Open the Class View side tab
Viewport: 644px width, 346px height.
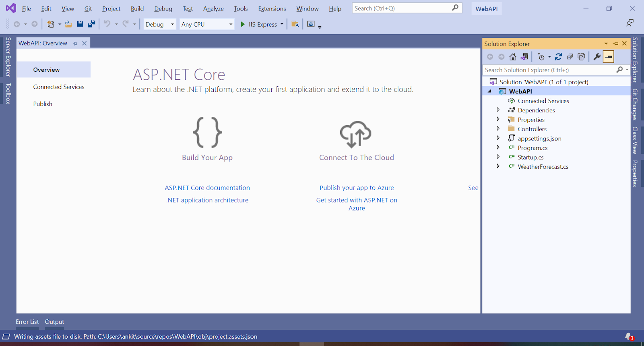pos(635,140)
